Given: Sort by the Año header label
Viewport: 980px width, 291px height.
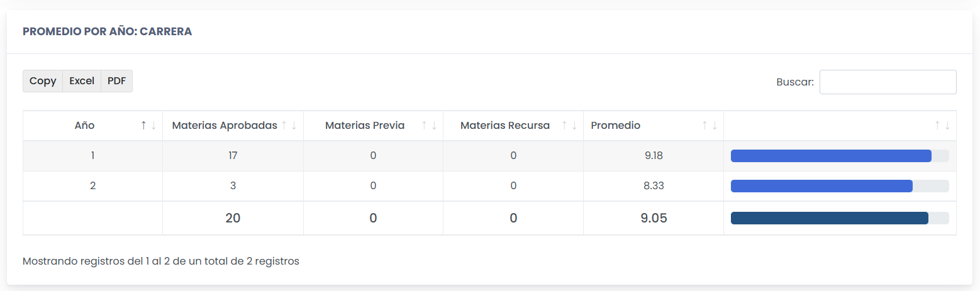Looking at the screenshot, I should pyautogui.click(x=84, y=126).
